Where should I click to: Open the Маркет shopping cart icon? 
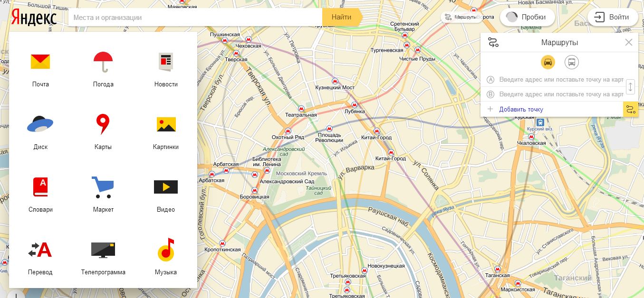(x=103, y=187)
